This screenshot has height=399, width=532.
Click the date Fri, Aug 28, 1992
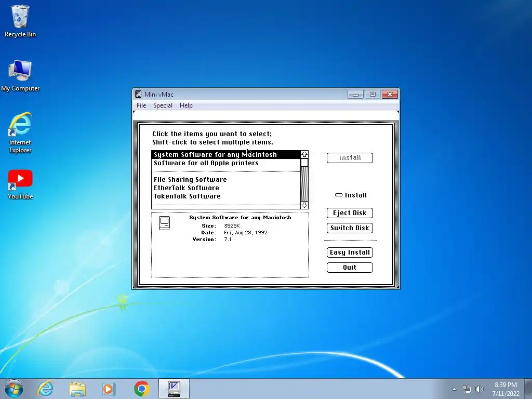tap(246, 233)
